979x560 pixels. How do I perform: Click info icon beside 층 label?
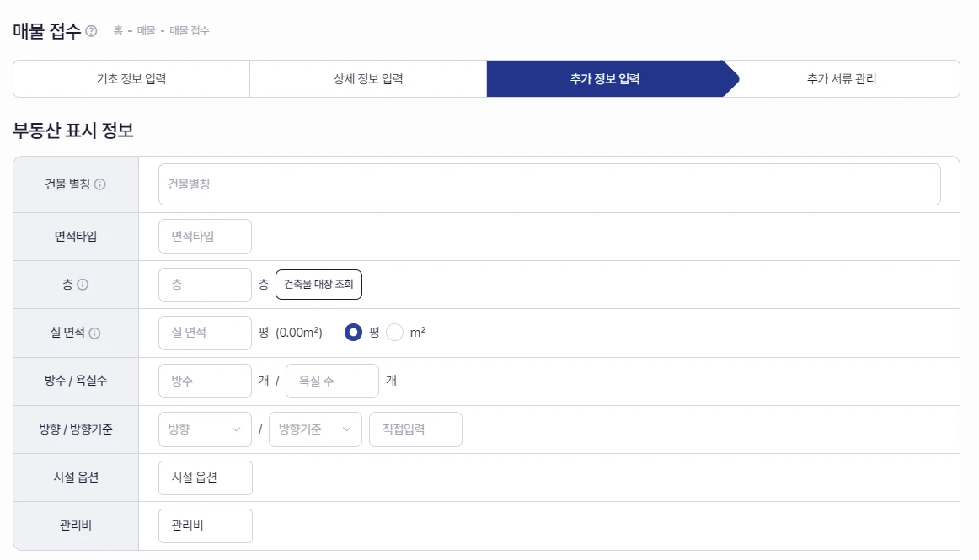pos(83,285)
